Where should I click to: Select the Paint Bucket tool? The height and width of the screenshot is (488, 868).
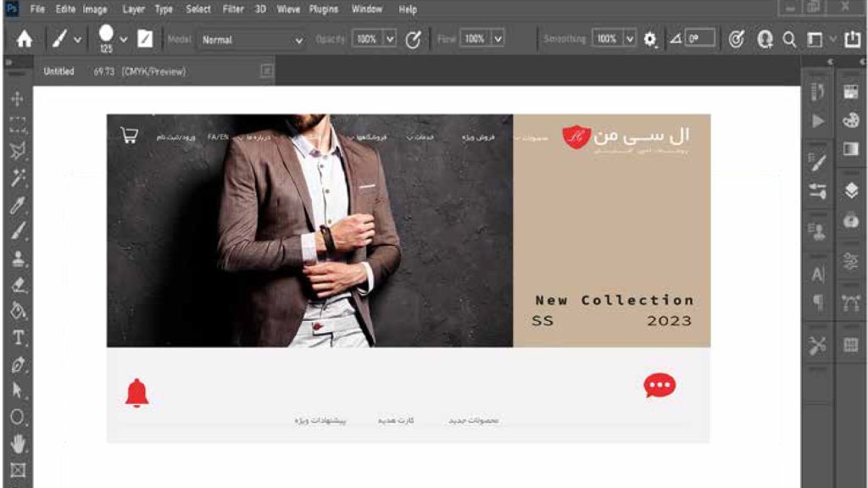click(18, 311)
